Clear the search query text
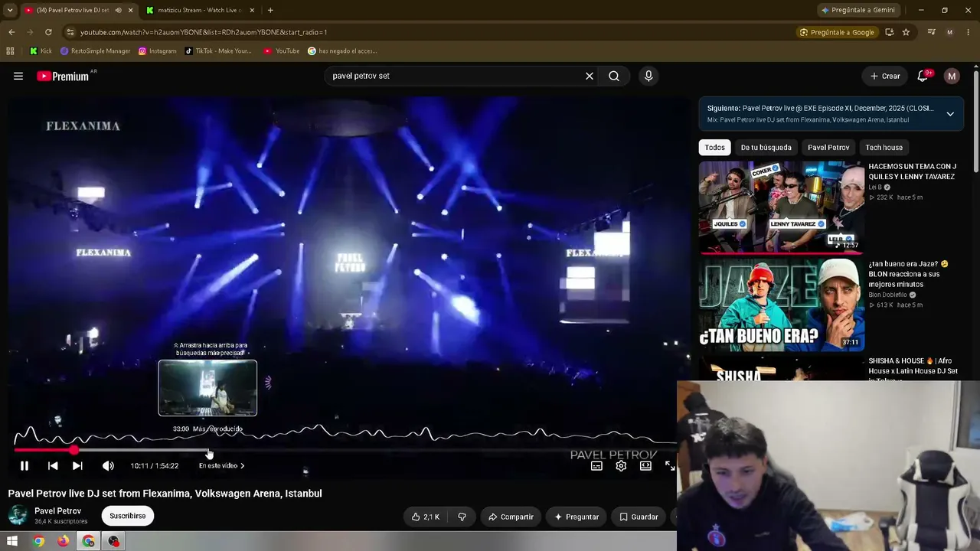This screenshot has height=551, width=980. coord(590,76)
